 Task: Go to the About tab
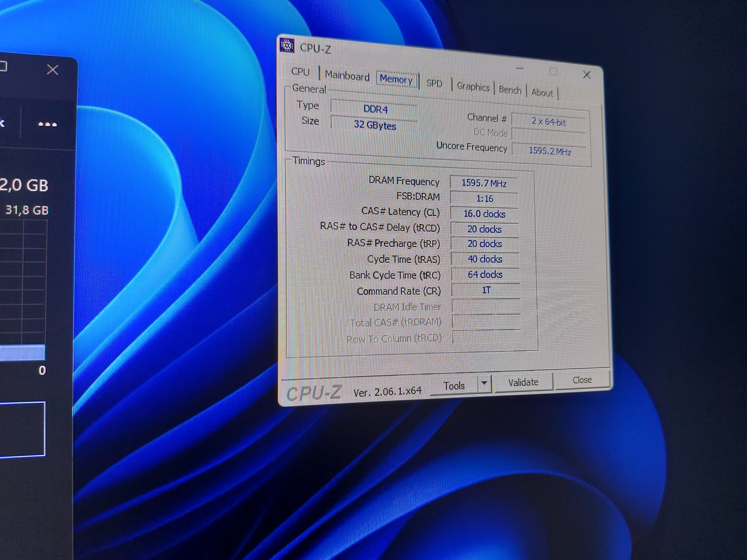pyautogui.click(x=542, y=93)
